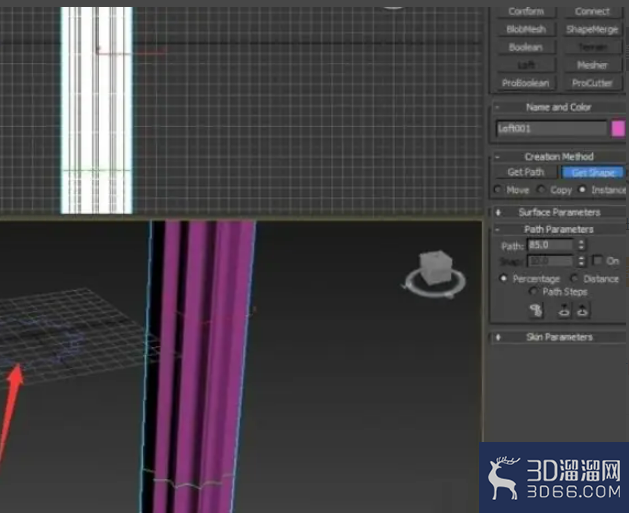Select the Copy radio button
The width and height of the screenshot is (629, 513).
click(541, 189)
